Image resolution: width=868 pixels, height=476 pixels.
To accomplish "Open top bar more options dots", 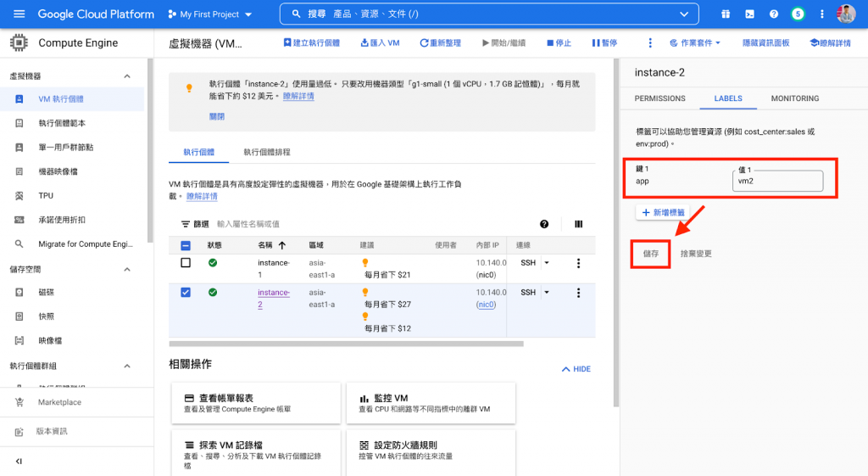I will pos(821,14).
